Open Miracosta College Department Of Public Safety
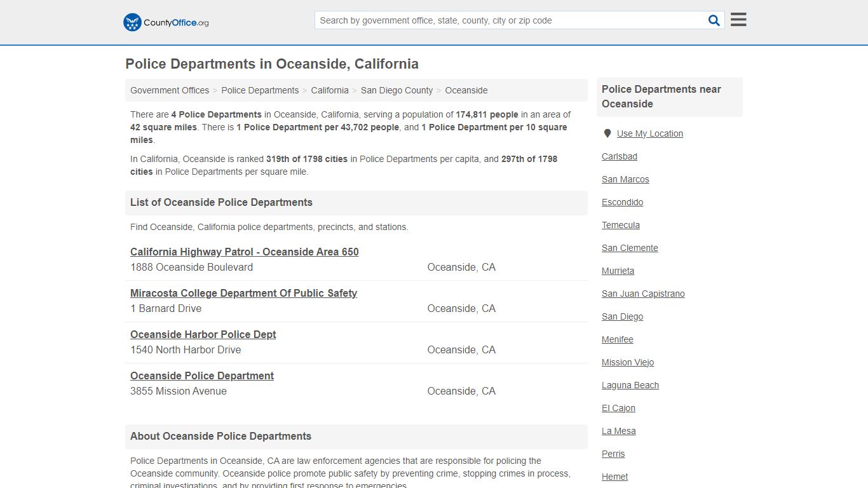 pos(243,293)
